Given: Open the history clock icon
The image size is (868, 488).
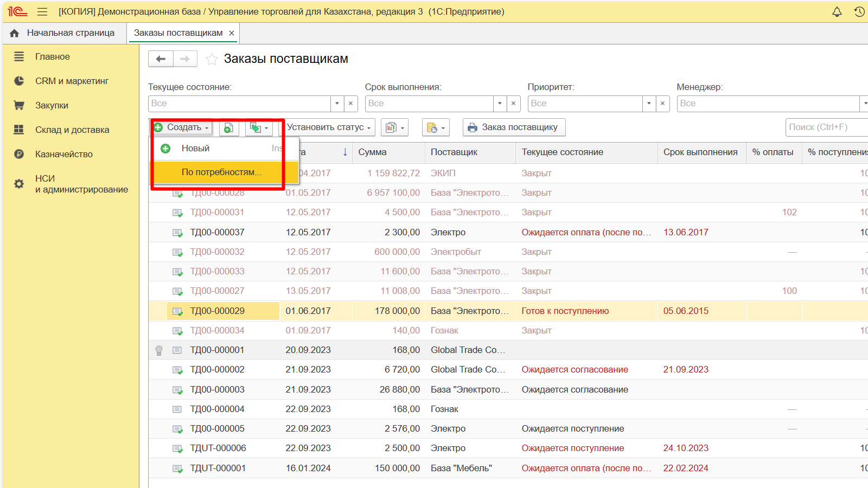Looking at the screenshot, I should click(859, 11).
